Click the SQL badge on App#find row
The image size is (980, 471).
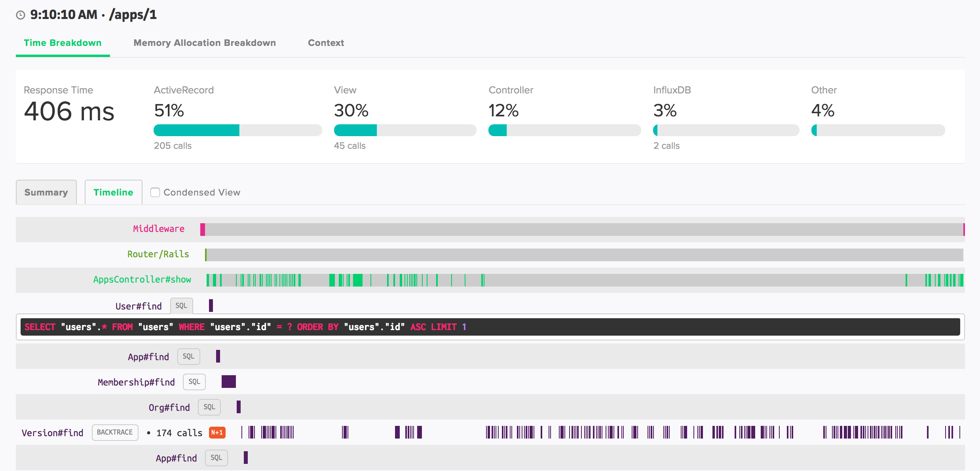[x=188, y=356]
